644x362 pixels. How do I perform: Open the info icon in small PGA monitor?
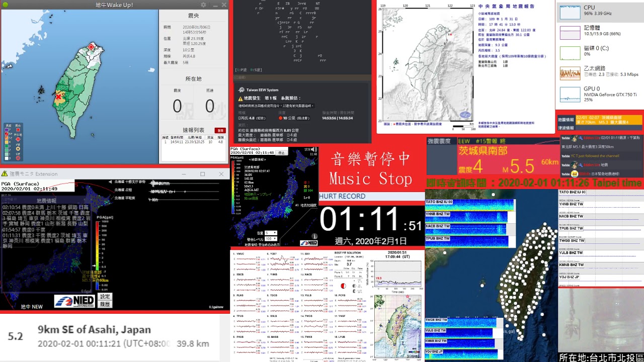(314, 236)
